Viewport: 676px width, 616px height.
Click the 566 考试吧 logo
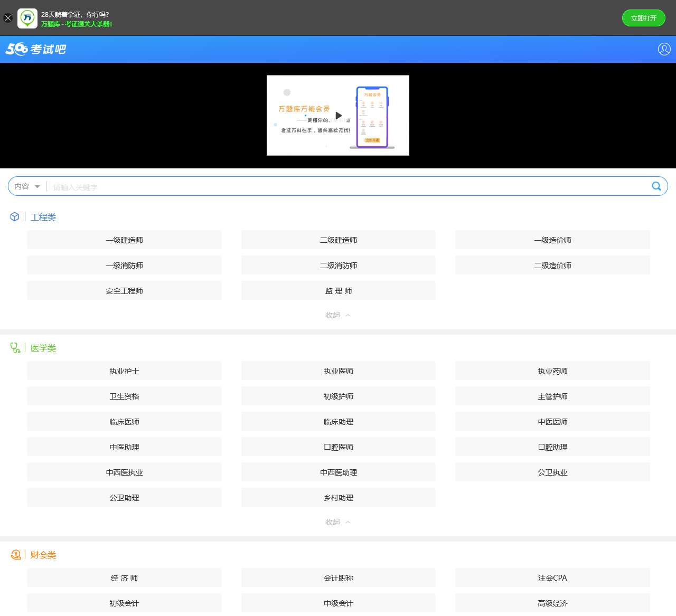(x=36, y=49)
